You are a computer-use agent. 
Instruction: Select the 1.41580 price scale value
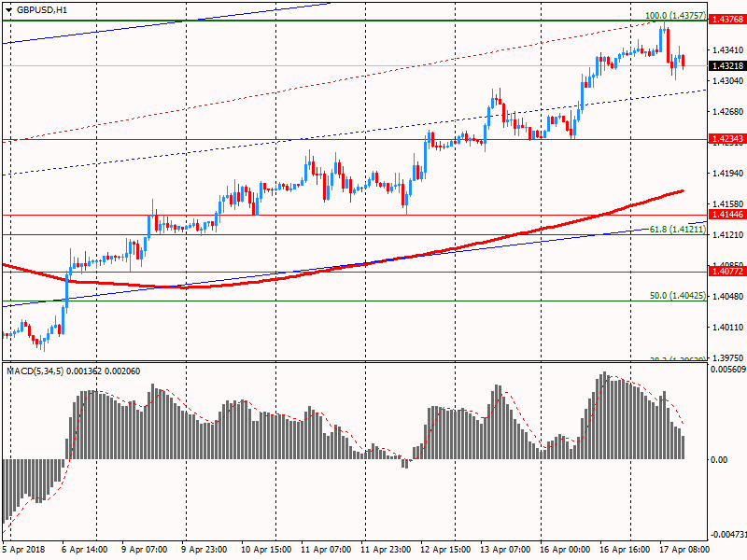728,204
